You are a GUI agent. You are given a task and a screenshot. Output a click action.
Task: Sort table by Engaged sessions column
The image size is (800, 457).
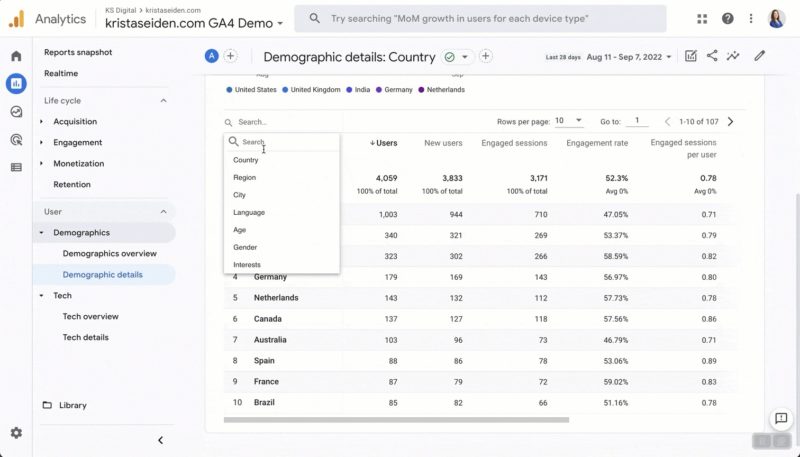(x=514, y=143)
